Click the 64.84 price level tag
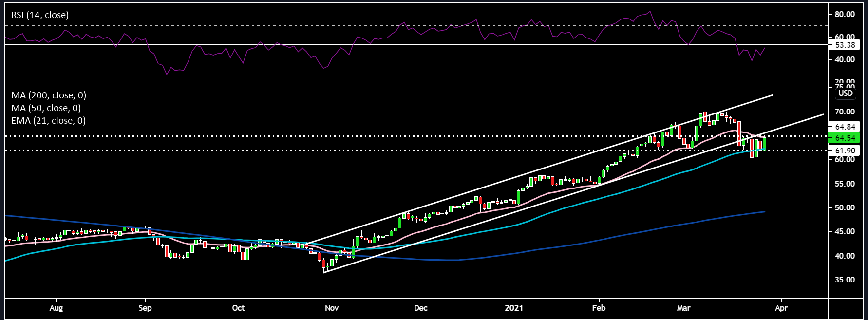Image resolution: width=868 pixels, height=320 pixels. pyautogui.click(x=845, y=127)
